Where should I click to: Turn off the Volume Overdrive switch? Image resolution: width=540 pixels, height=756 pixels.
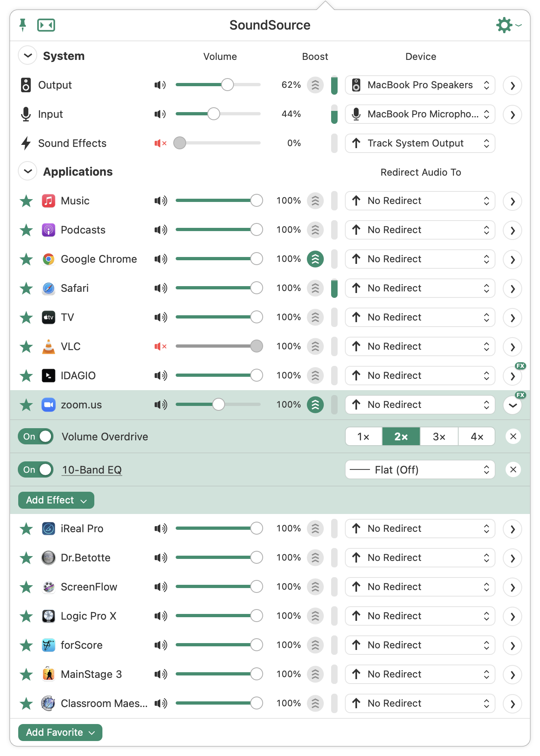(36, 436)
